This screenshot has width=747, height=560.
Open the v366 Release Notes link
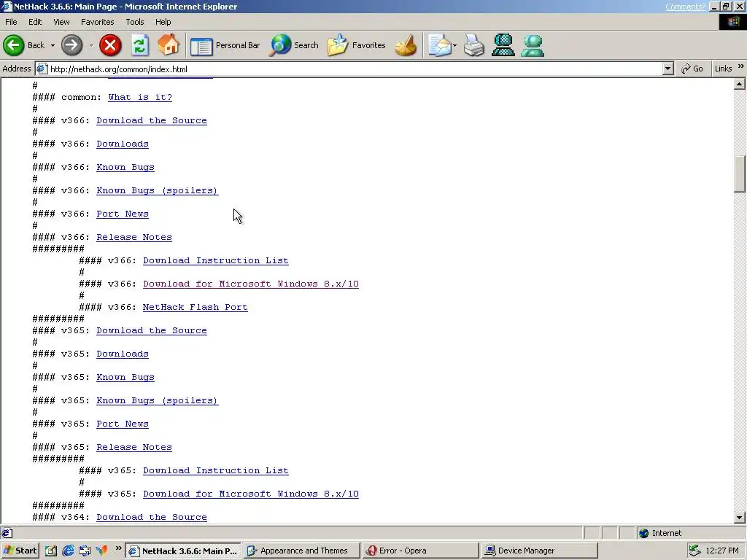tap(134, 237)
